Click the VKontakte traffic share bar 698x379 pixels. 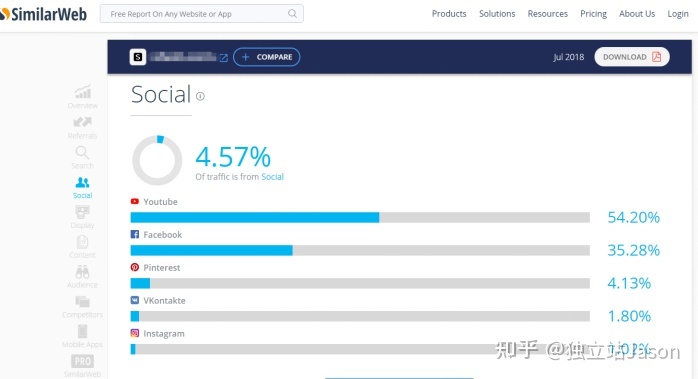click(360, 316)
